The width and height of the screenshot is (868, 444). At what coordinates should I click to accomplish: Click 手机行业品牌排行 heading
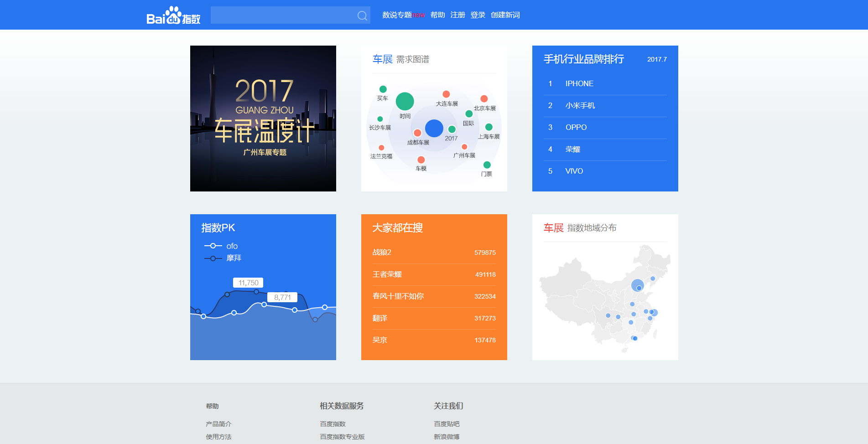(x=584, y=59)
